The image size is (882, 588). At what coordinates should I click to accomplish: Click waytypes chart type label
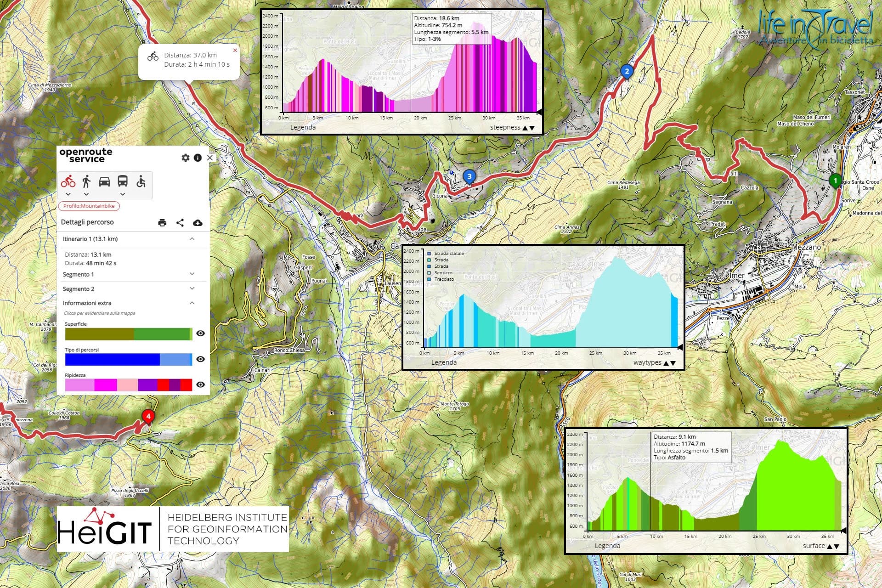647,362
